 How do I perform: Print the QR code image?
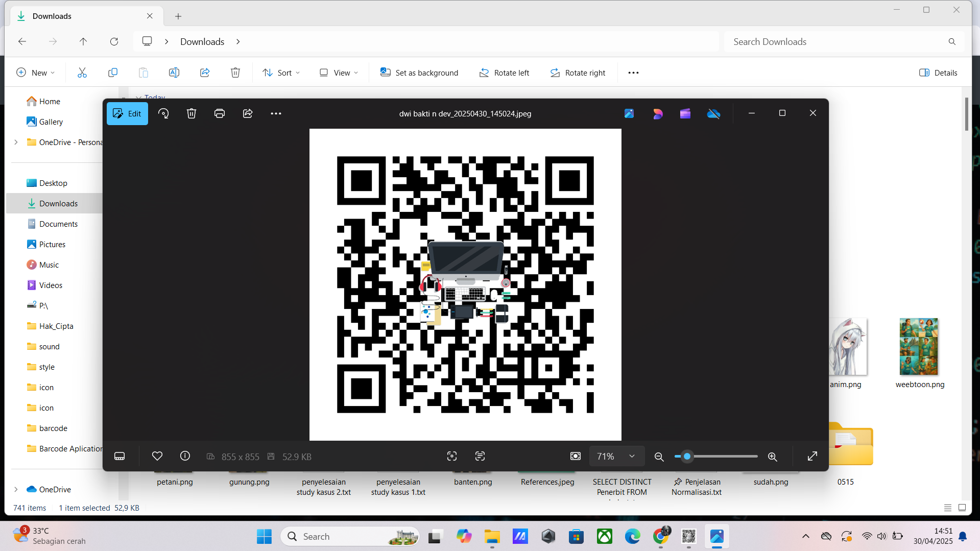click(x=220, y=113)
